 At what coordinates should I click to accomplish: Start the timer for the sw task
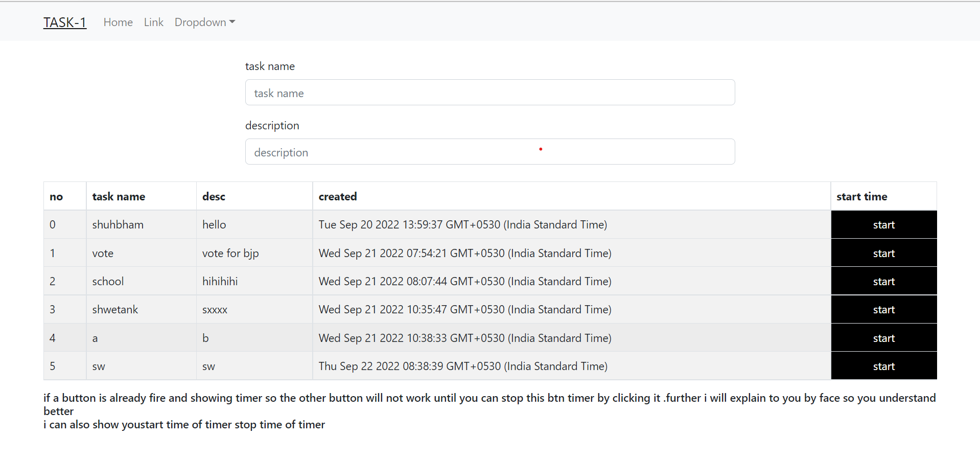[883, 365]
